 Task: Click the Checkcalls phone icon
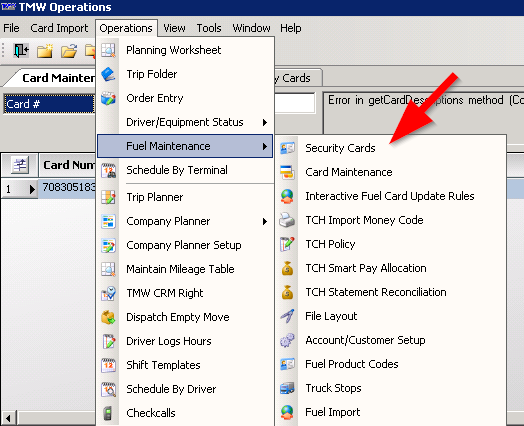[x=108, y=413]
